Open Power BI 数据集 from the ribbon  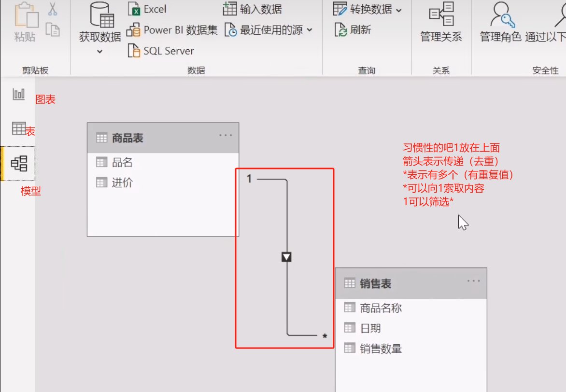[x=172, y=30]
